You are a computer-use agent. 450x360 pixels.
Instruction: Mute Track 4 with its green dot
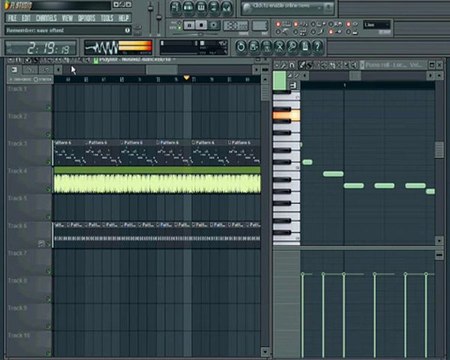(x=49, y=189)
